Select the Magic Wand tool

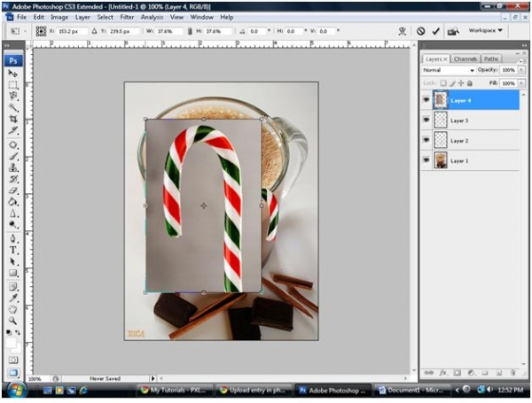tap(13, 107)
